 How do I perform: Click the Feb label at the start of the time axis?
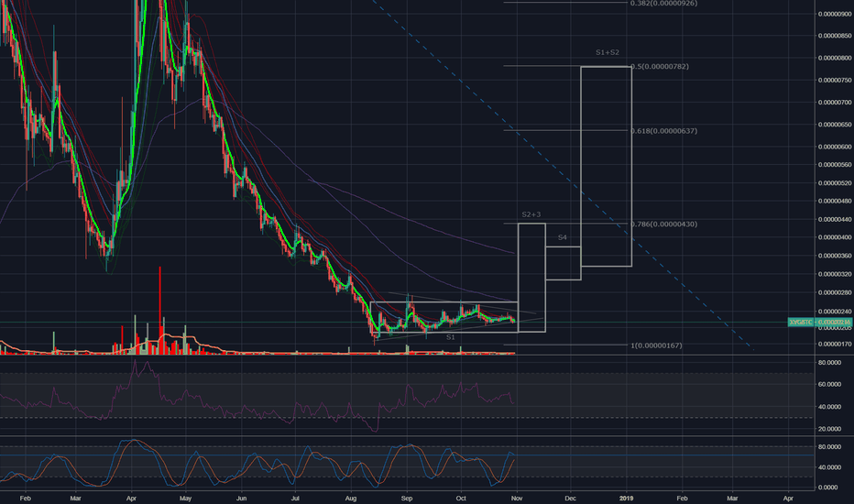point(25,498)
